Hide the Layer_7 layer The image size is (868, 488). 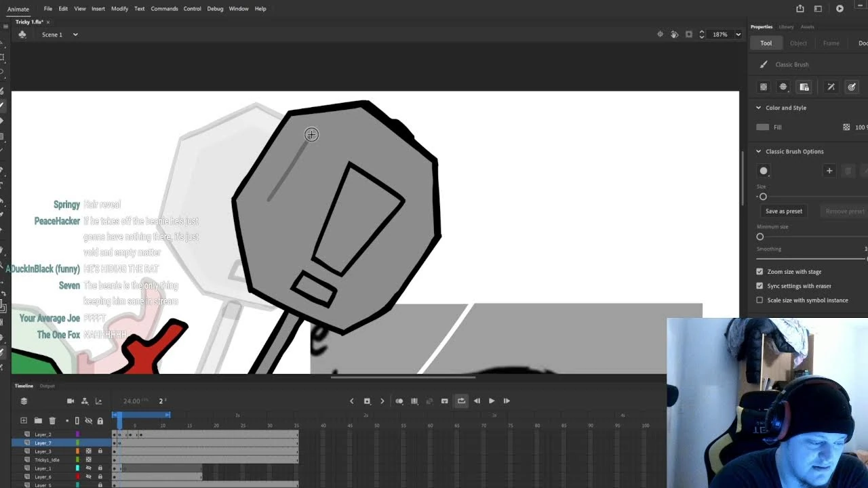click(88, 443)
